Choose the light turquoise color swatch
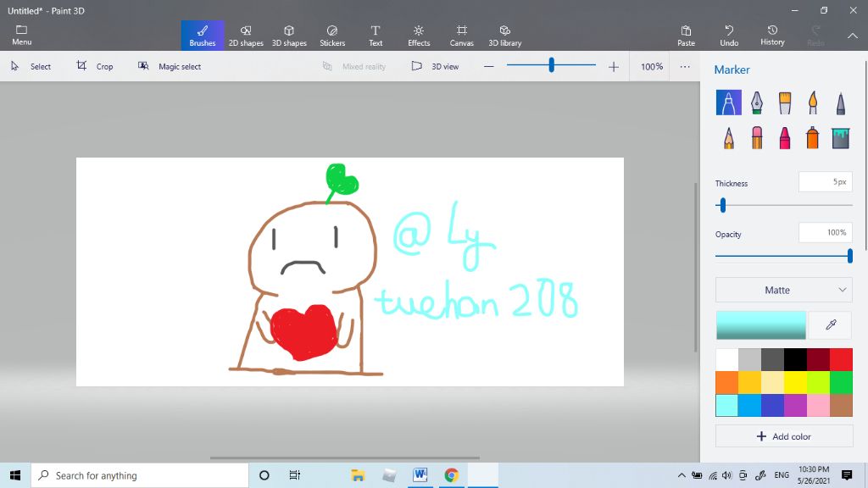The image size is (868, 488). pos(726,405)
